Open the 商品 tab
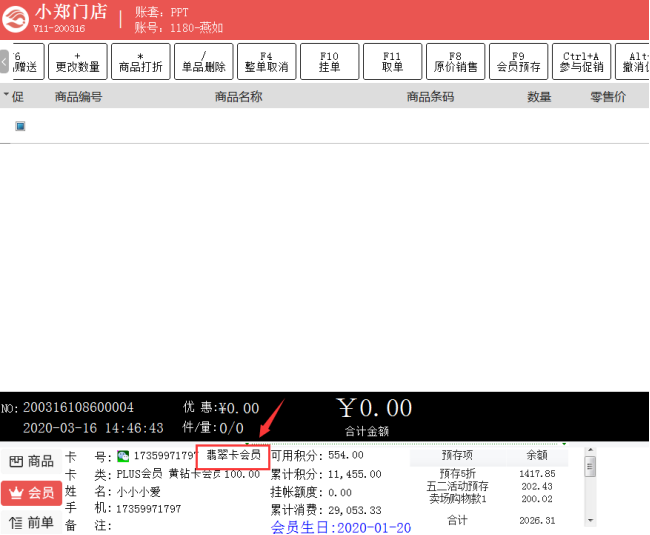Screen dimensions: 650x535 coord(32,461)
